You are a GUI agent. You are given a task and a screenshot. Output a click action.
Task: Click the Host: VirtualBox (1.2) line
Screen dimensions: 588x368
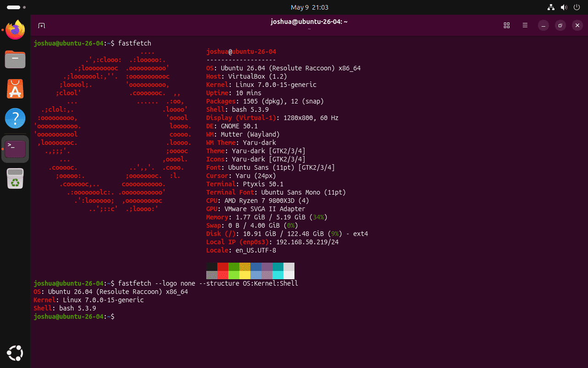[247, 76]
